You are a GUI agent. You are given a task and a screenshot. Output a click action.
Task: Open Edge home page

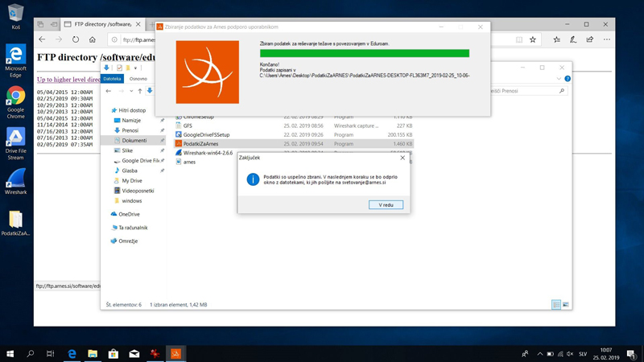[x=93, y=39]
